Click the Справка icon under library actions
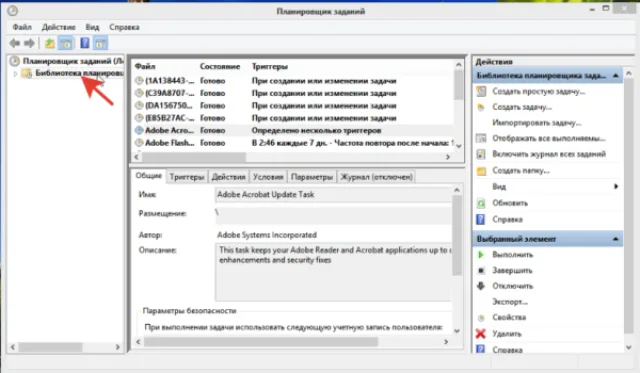This screenshot has height=373, width=640. [481, 219]
